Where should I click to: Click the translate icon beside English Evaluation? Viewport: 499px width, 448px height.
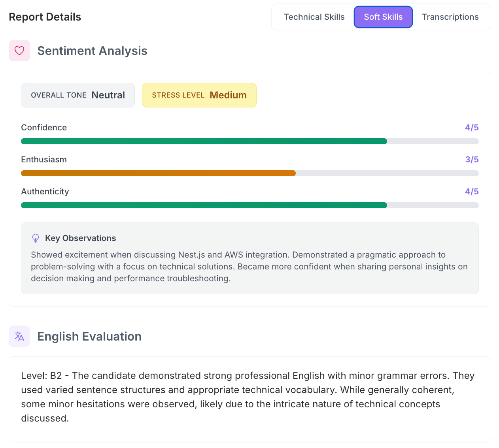click(x=19, y=336)
